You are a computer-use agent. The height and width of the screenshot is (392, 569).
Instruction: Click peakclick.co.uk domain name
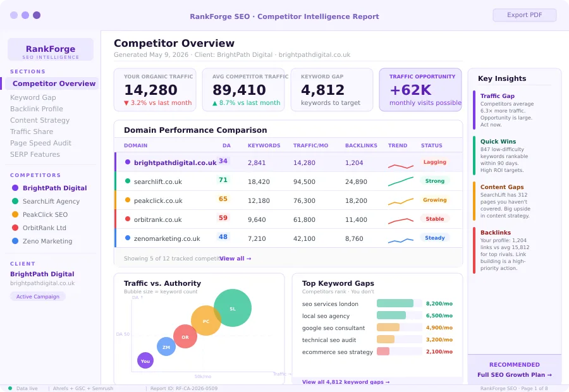(x=158, y=200)
